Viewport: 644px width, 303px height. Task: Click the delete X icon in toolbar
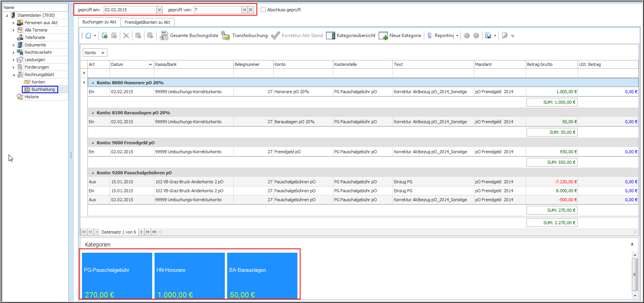126,35
